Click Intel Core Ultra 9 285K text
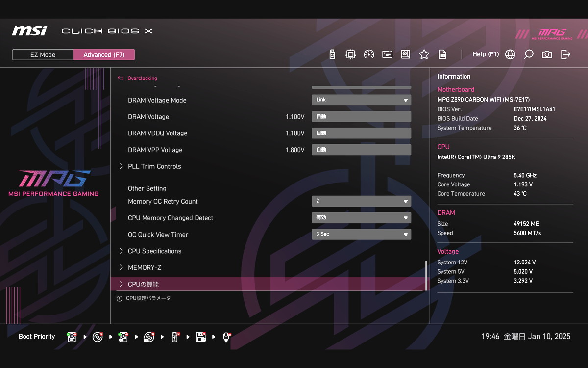 (476, 157)
